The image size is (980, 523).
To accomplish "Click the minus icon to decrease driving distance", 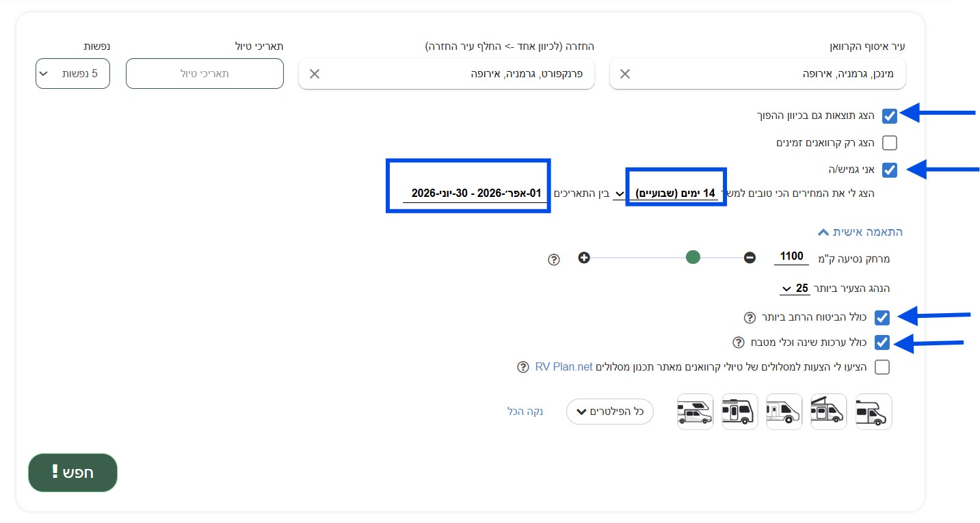I will coord(750,258).
